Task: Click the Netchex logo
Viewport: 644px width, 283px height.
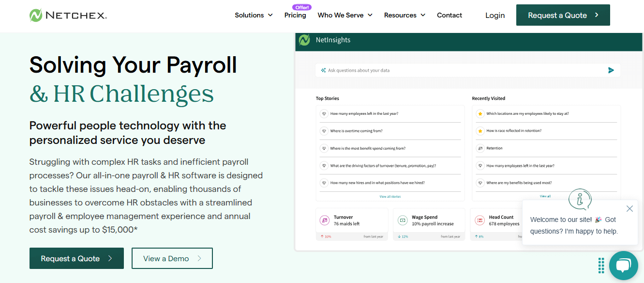Action: click(x=68, y=16)
